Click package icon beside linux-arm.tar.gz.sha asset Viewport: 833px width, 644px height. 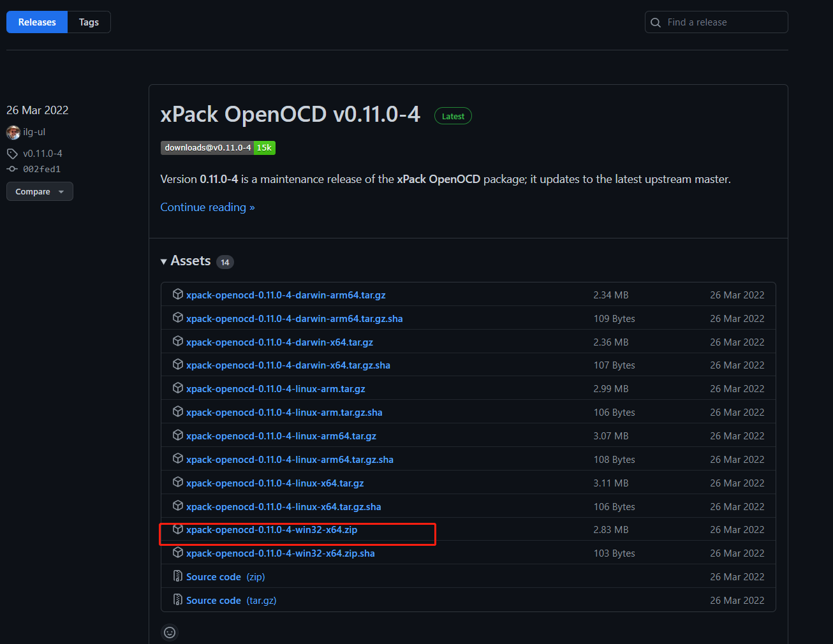178,411
